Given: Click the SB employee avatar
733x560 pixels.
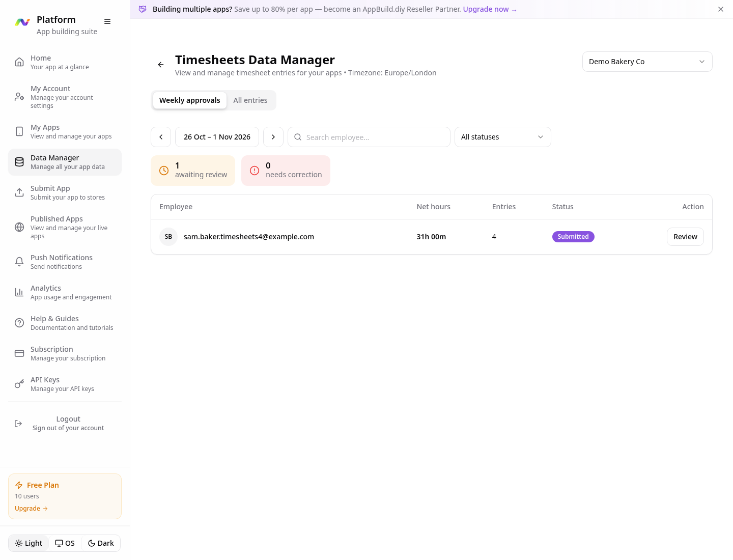Looking at the screenshot, I should pos(168,237).
